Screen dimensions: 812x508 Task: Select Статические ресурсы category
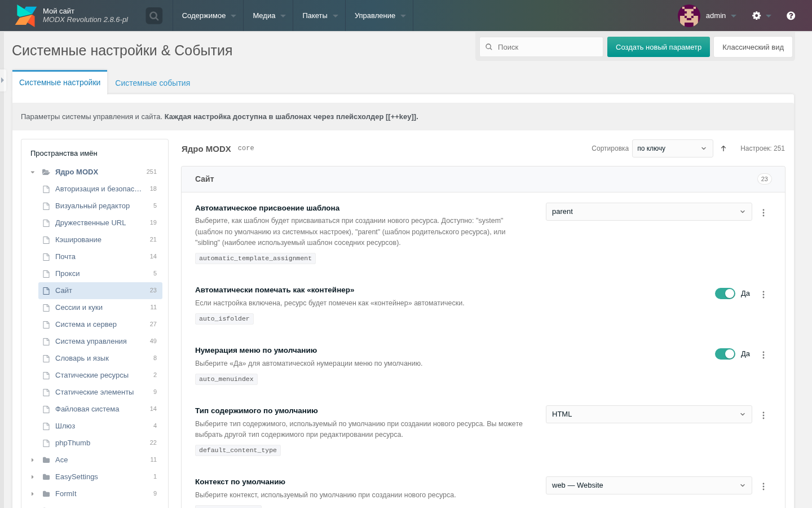tap(100, 375)
